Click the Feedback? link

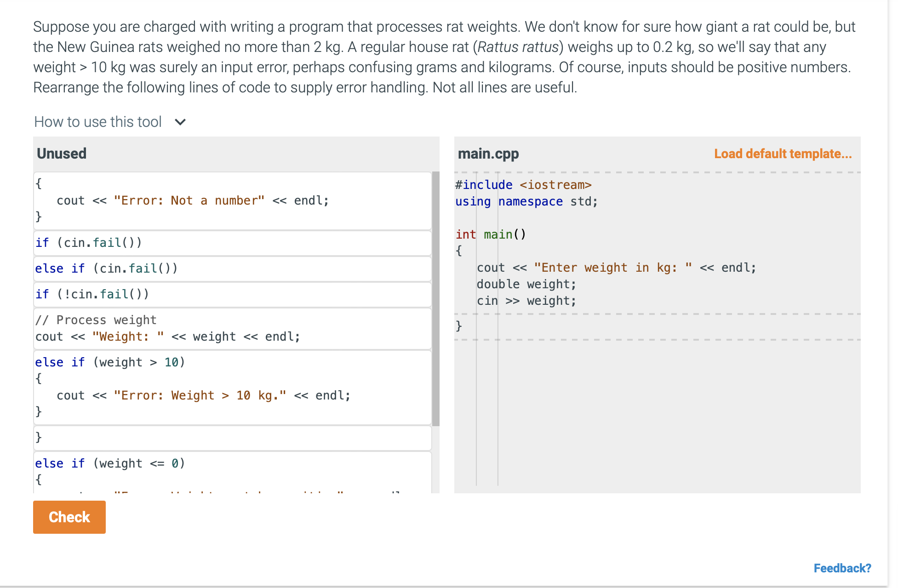point(841,568)
